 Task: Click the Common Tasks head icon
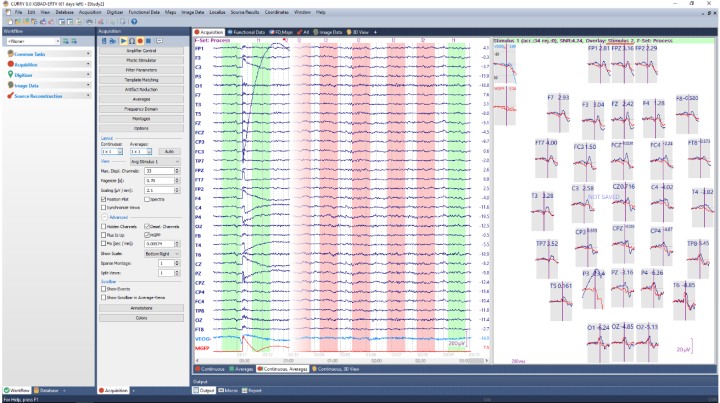point(11,54)
